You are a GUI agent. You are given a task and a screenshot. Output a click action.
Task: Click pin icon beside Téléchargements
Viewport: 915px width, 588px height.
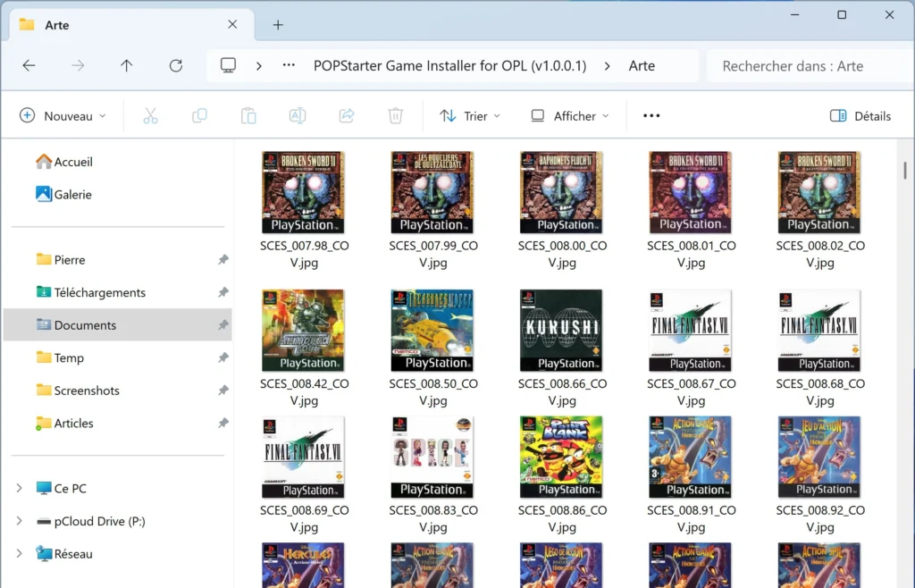point(222,292)
